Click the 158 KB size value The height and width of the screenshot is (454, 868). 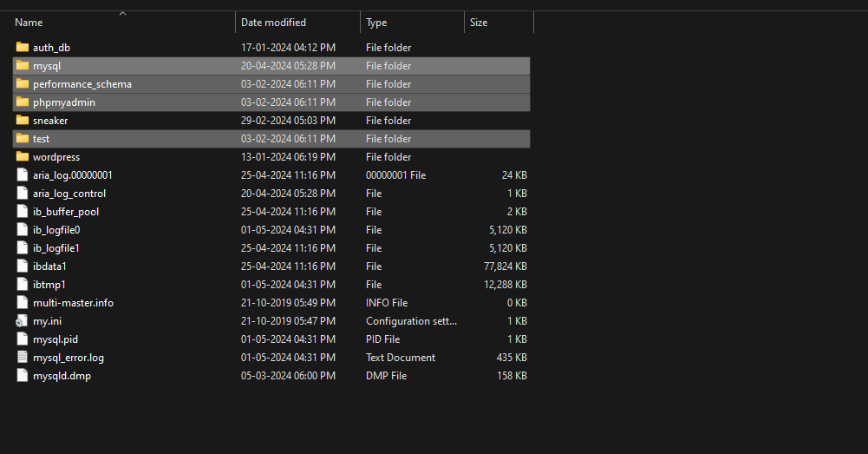tap(512, 376)
